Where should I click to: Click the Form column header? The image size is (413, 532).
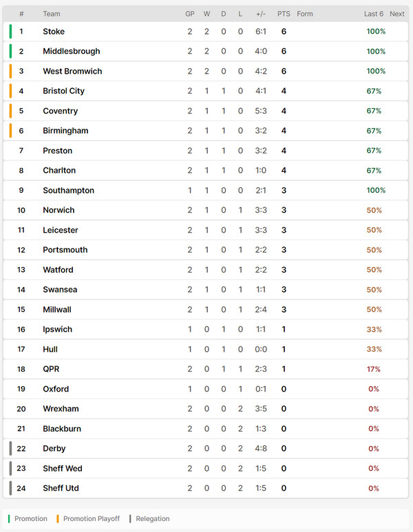[x=305, y=14]
